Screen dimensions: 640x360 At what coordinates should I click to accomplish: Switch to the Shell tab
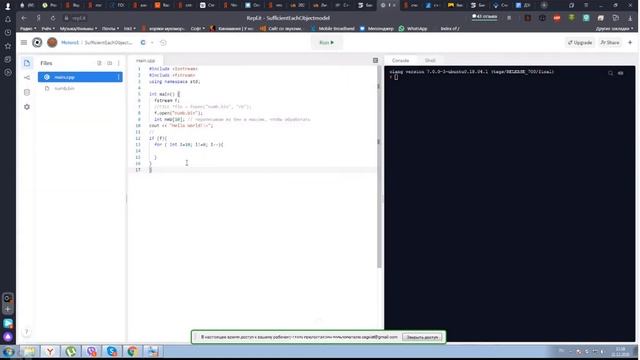pos(430,60)
